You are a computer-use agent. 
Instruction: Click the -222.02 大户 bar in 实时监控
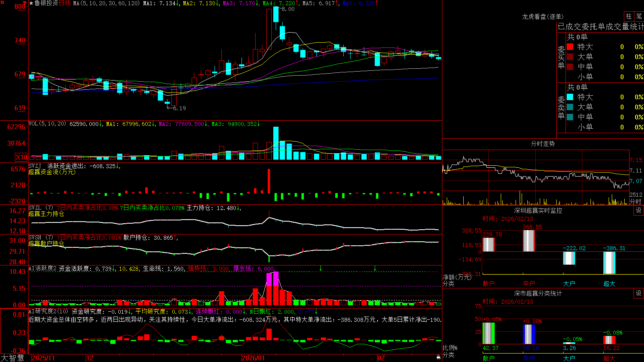coord(569,258)
